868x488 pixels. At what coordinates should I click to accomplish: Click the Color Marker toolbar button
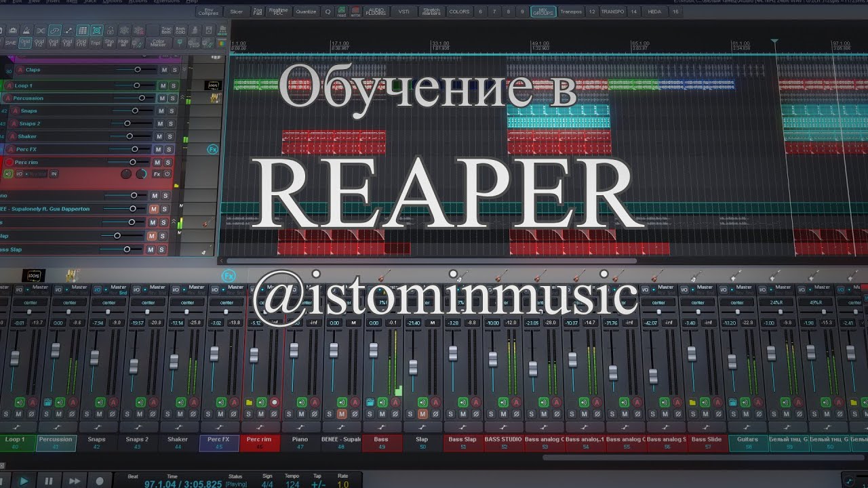coord(158,42)
